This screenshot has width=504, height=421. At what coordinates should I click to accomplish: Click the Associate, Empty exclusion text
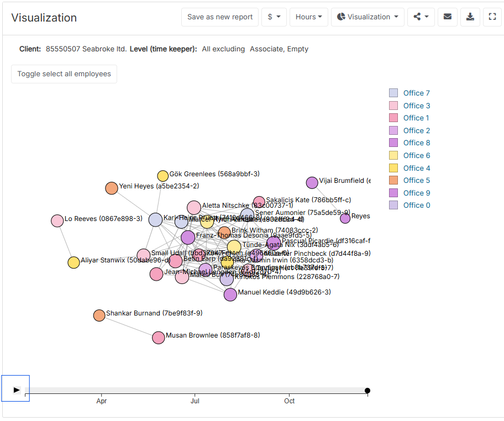point(279,49)
